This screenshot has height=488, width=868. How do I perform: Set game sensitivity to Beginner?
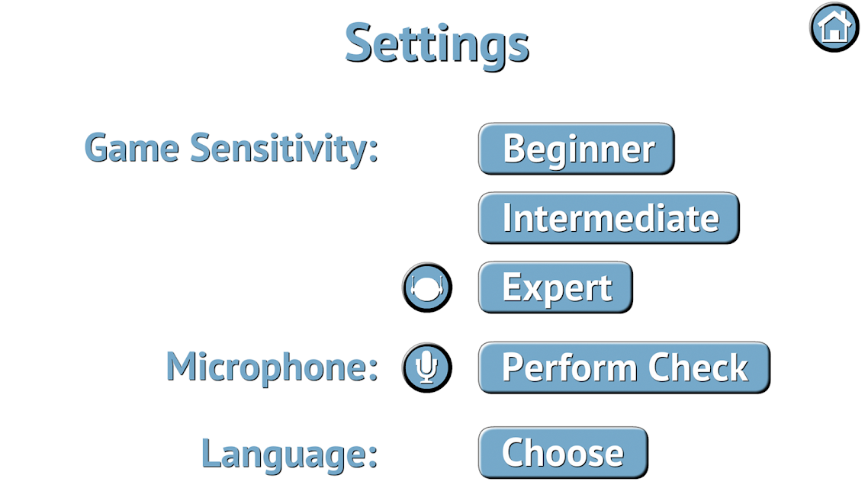click(x=577, y=149)
